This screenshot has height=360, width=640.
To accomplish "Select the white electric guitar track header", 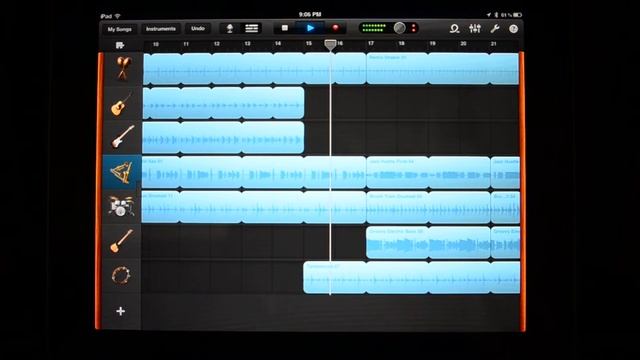I will click(x=122, y=138).
